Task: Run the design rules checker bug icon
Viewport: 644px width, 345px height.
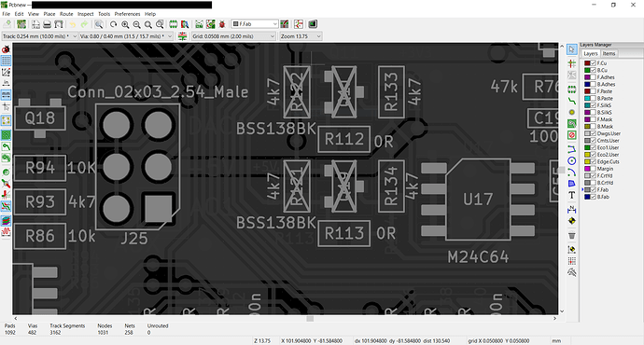Action: click(222, 24)
